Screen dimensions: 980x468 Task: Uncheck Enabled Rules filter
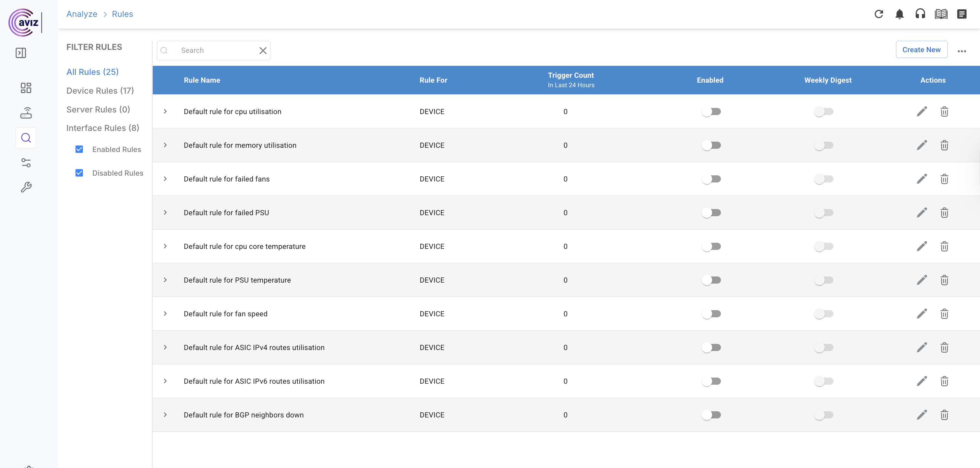79,149
